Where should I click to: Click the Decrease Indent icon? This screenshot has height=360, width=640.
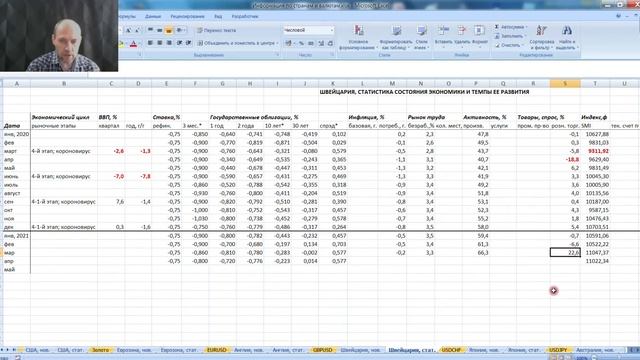180,43
